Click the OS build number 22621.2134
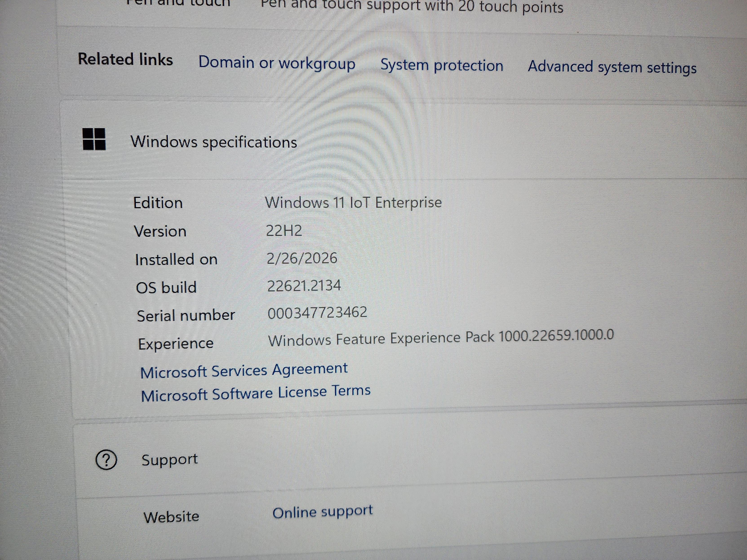The image size is (747, 560). click(x=304, y=286)
